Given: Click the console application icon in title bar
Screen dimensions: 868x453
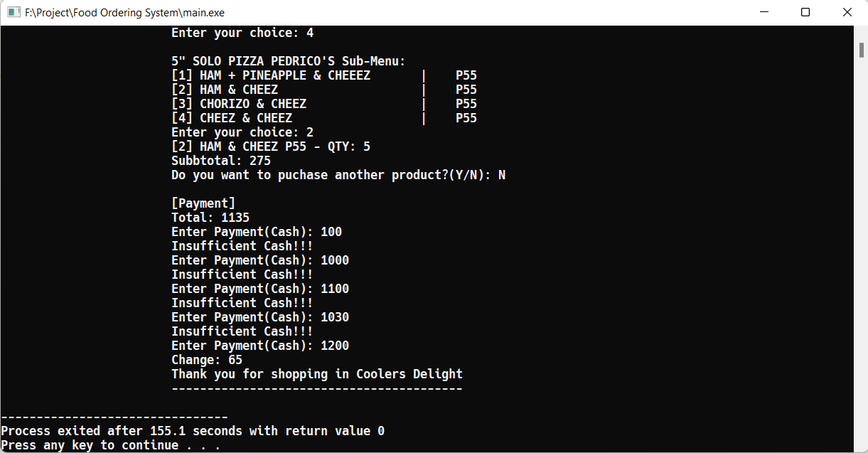Looking at the screenshot, I should click(x=14, y=12).
